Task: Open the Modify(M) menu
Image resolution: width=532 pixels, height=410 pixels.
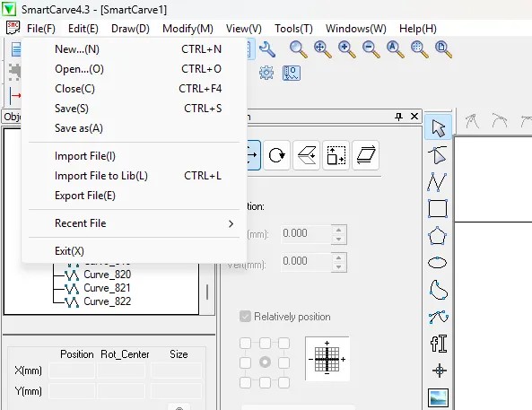Action: [x=188, y=29]
